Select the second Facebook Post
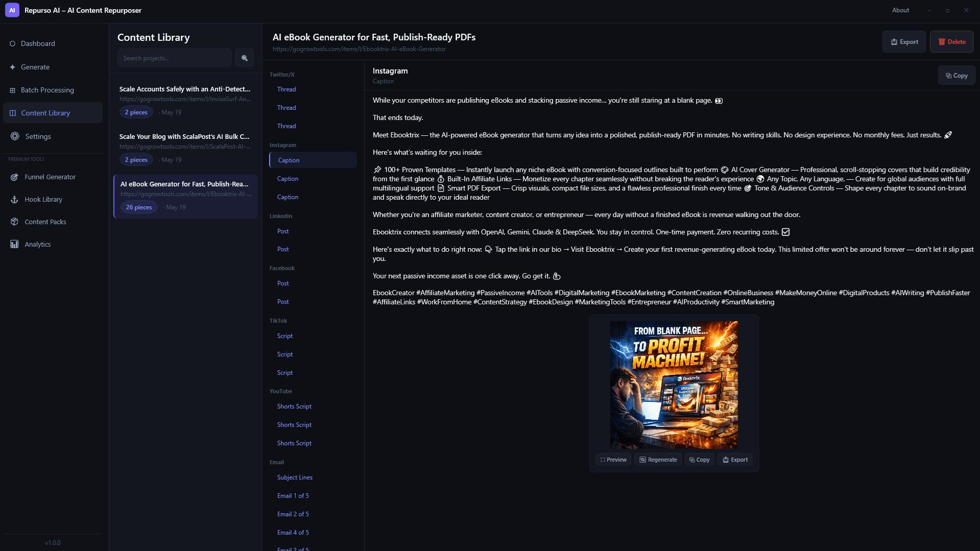The image size is (980, 551). pyautogui.click(x=313, y=302)
